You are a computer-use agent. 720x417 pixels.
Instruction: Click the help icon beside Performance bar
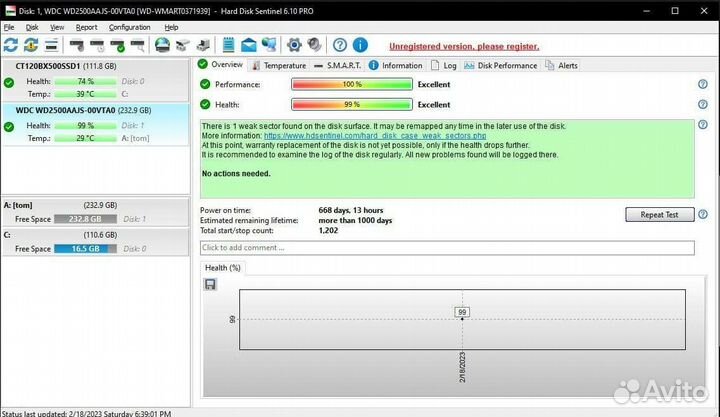pyautogui.click(x=703, y=84)
